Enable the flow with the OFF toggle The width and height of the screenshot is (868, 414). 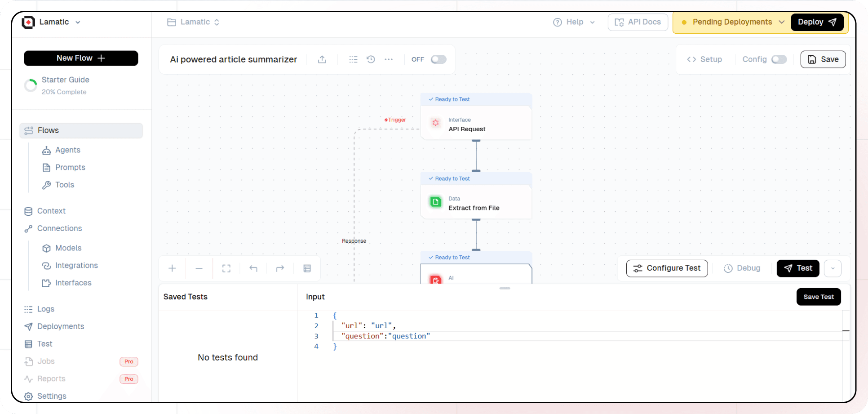(438, 59)
